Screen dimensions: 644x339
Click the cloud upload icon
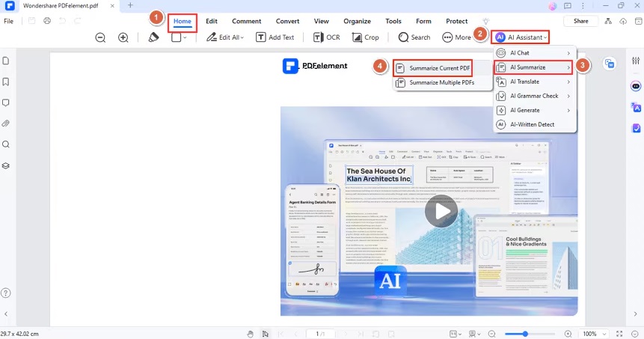(x=623, y=22)
